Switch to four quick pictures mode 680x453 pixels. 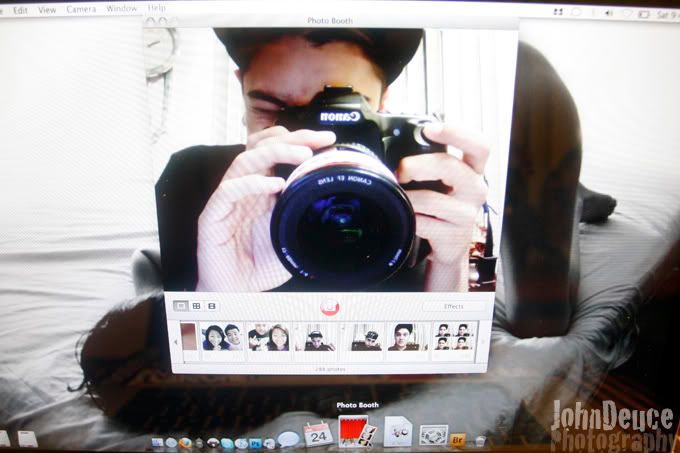pyautogui.click(x=196, y=306)
